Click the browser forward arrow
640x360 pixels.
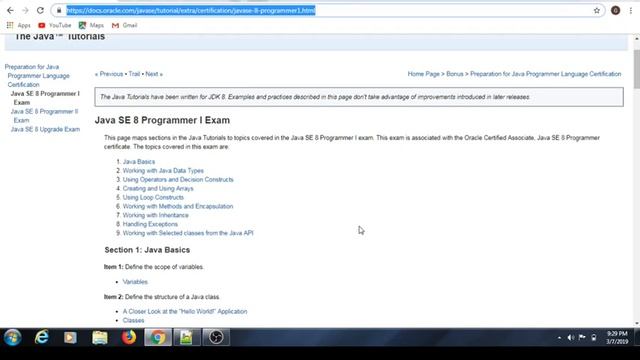tap(25, 10)
